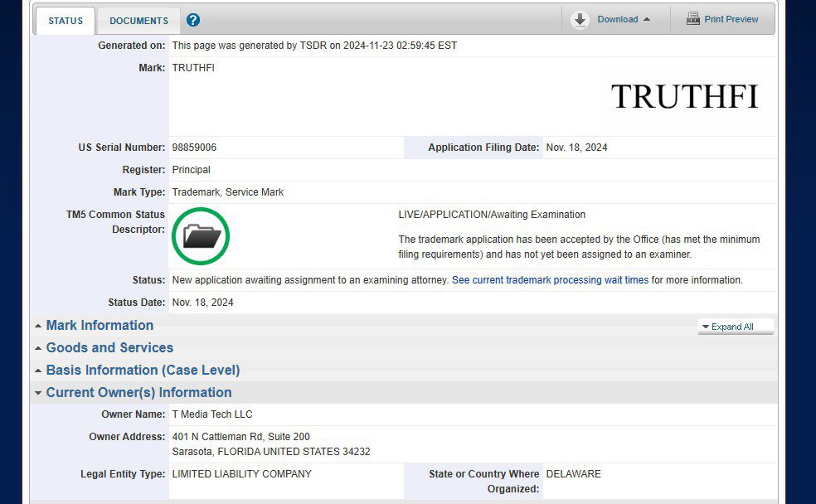Viewport: 816px width, 504px height.
Task: Click the TRUTHFI mark image
Action: coord(685,97)
